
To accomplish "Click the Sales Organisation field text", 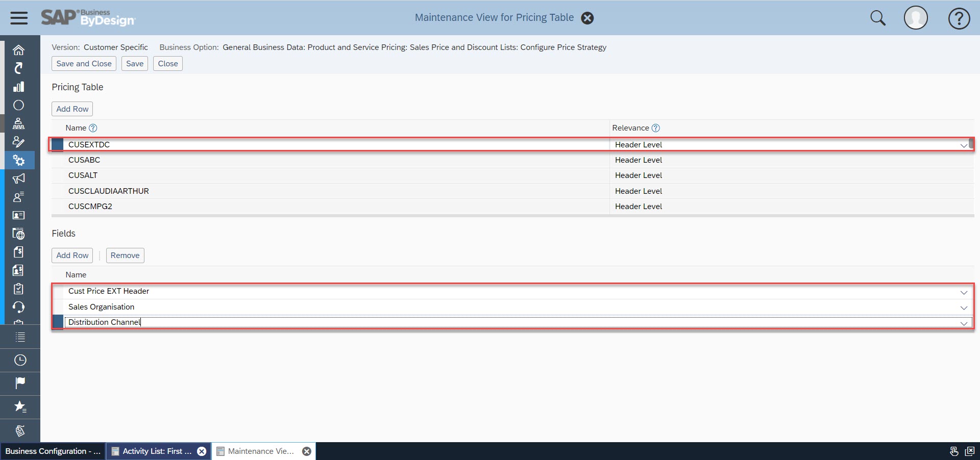I will [102, 307].
